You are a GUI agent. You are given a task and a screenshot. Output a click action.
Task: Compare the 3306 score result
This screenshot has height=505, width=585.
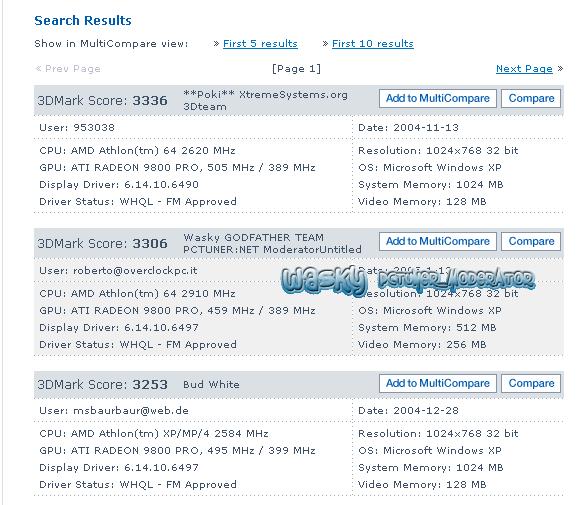531,241
